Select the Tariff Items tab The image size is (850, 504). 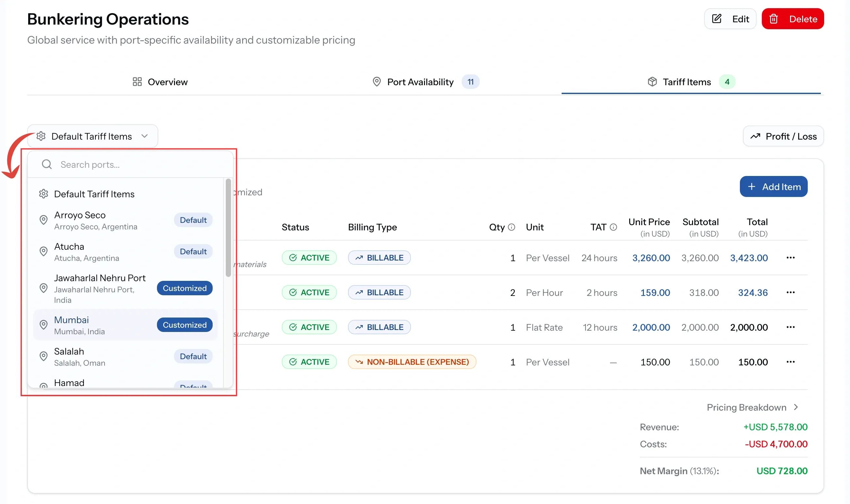(x=691, y=82)
